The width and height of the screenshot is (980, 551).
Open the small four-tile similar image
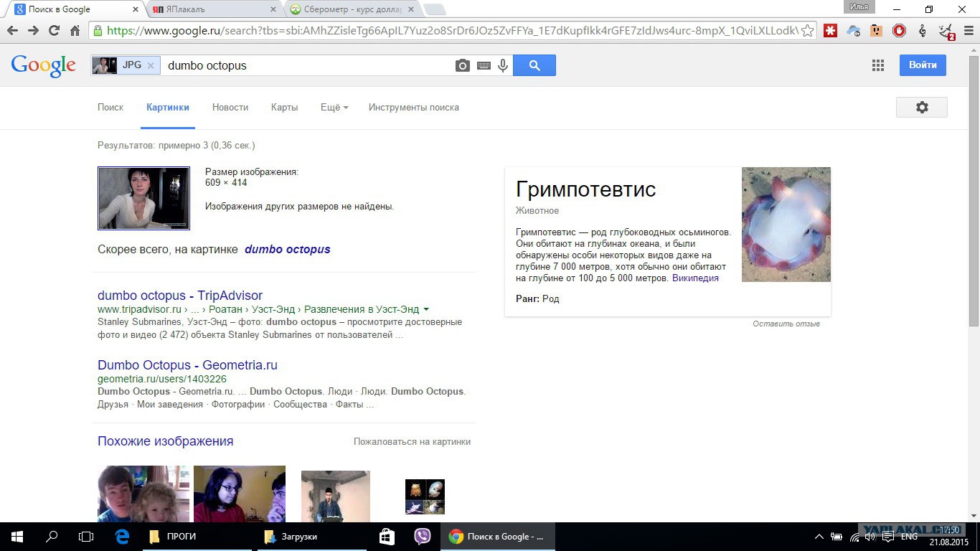(x=425, y=496)
